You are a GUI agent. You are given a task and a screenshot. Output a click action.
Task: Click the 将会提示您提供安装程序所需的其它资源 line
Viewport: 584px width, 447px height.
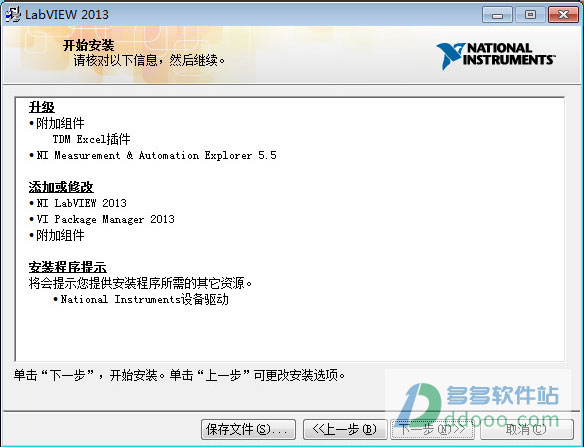pyautogui.click(x=140, y=283)
